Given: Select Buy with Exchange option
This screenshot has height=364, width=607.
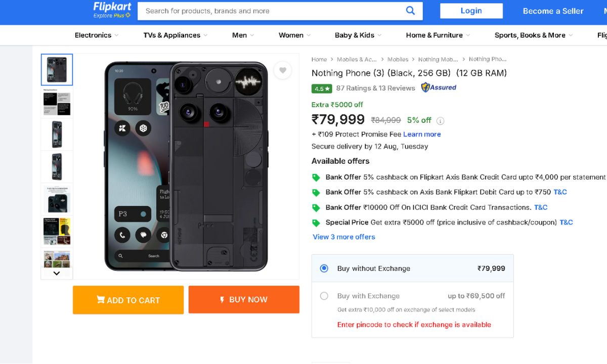Looking at the screenshot, I should 324,296.
